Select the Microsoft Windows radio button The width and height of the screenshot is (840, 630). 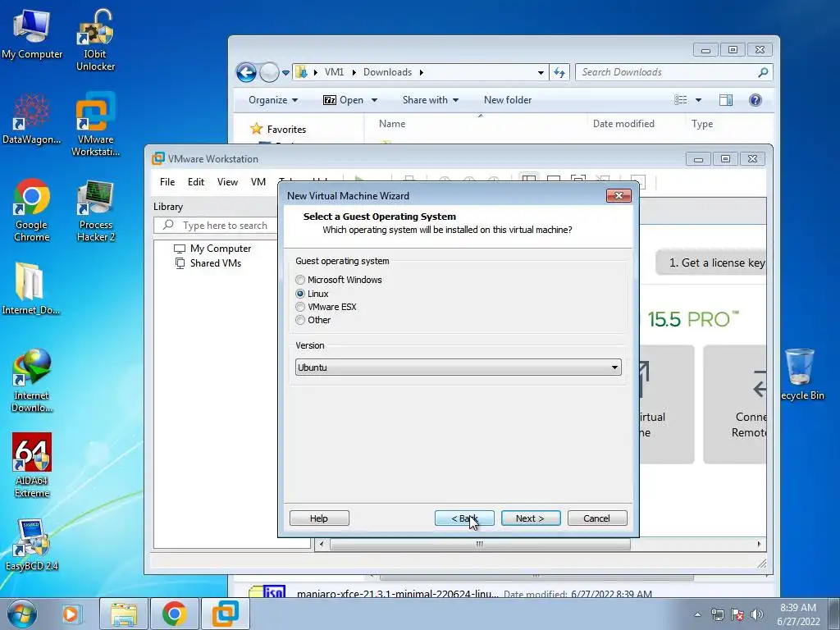tap(300, 280)
